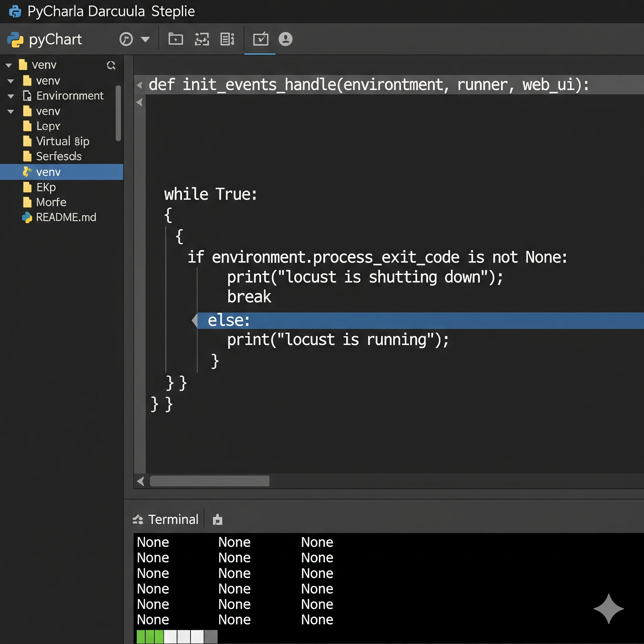The width and height of the screenshot is (644, 644).
Task: Click the pyChart project label
Action: click(x=55, y=40)
